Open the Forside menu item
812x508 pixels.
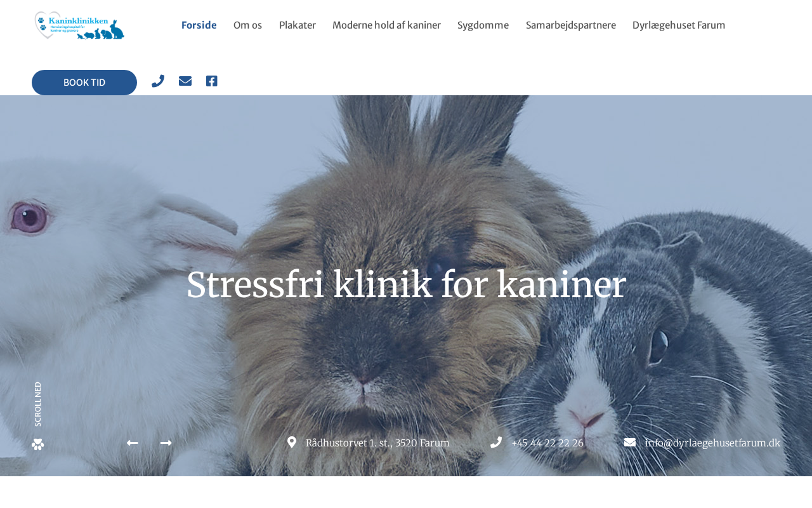199,25
